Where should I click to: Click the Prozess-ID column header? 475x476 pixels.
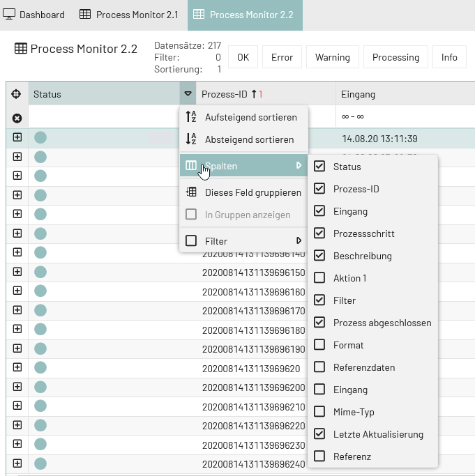pyautogui.click(x=266, y=94)
